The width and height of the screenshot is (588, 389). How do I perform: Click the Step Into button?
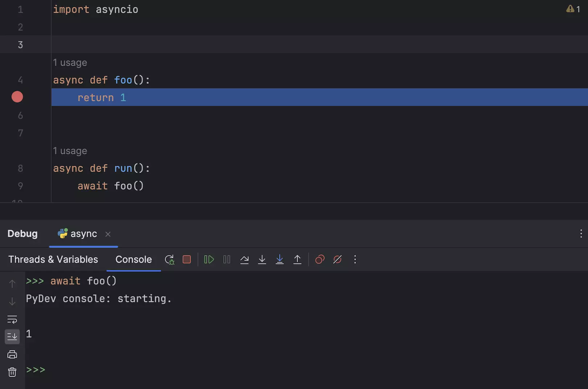coord(262,259)
